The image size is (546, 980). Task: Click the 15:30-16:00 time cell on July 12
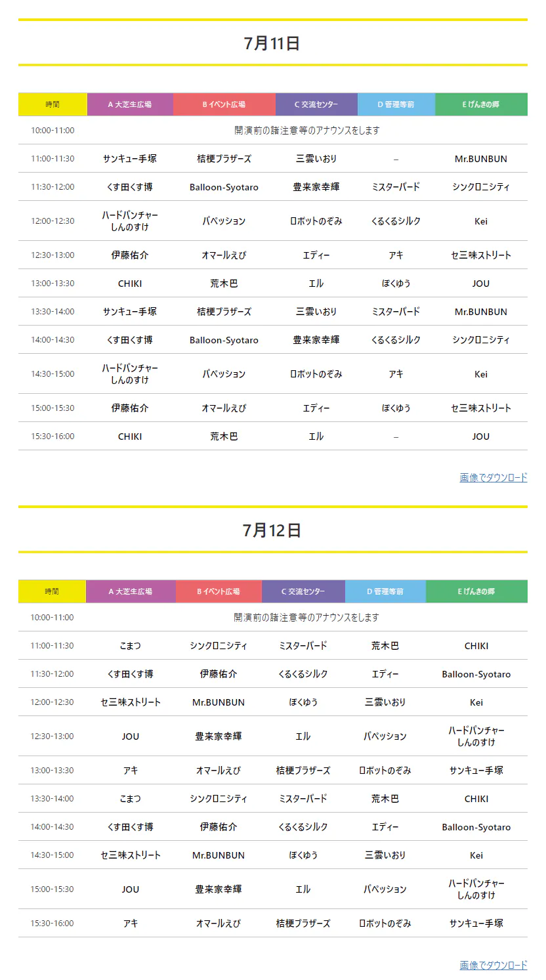tap(52, 924)
